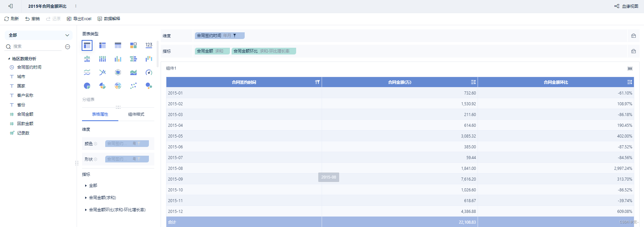Select the scatter plot chart icon
Viewport: 644px width, 227px height.
coord(133,86)
